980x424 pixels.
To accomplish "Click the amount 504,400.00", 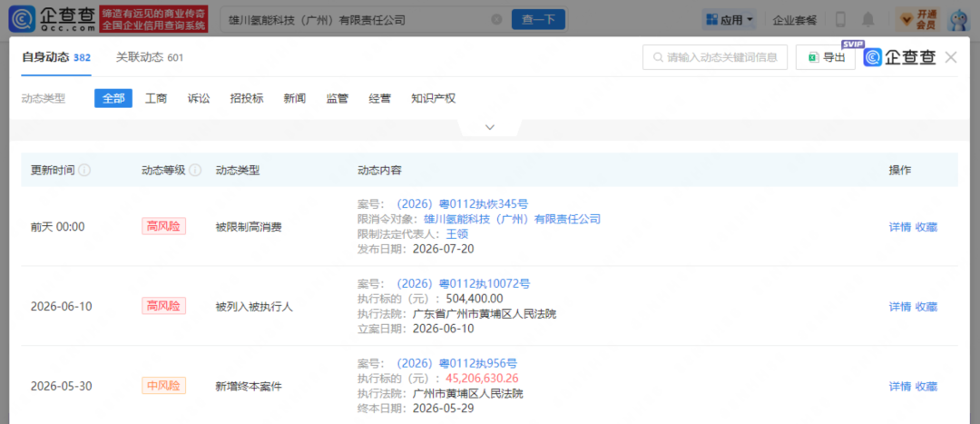I will 475,299.
